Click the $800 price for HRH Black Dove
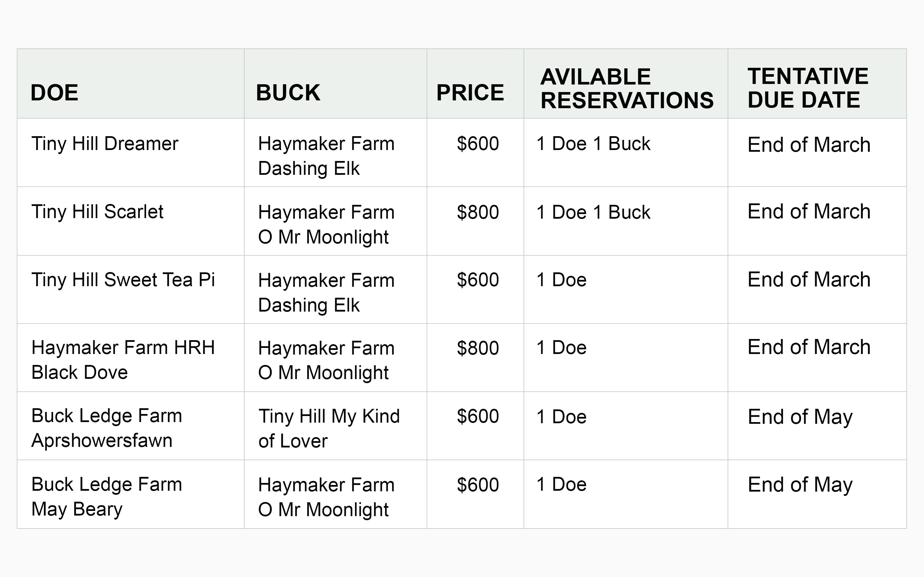The width and height of the screenshot is (924, 577). click(478, 348)
